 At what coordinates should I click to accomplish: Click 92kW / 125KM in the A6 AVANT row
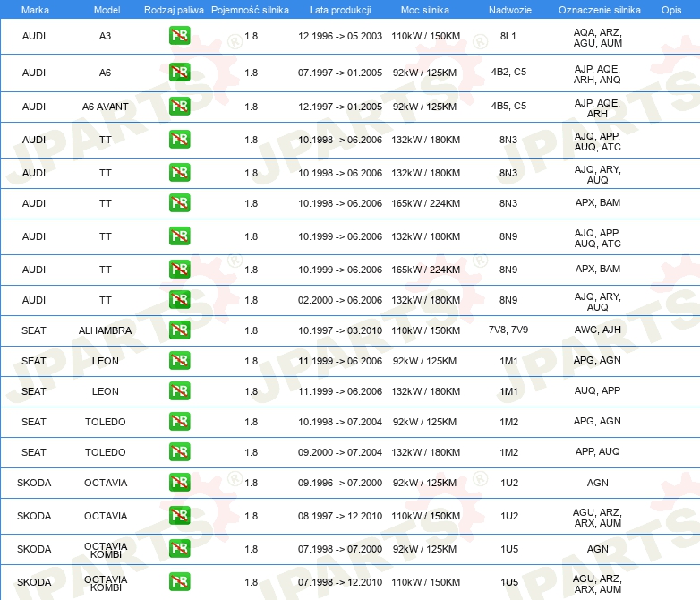424,107
